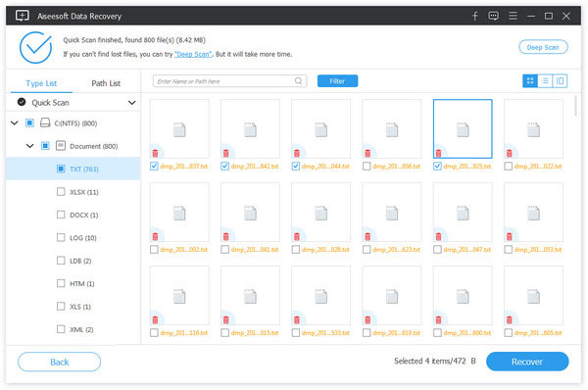
Task: Click the Filter button
Action: point(337,81)
